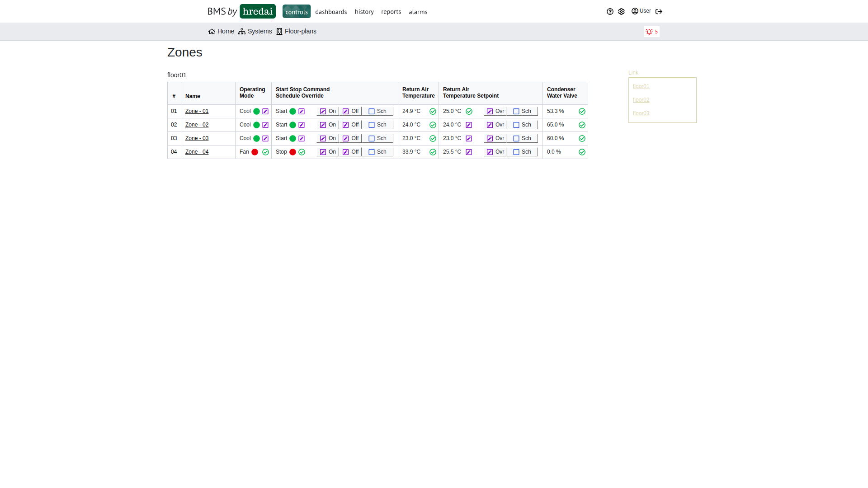Open the Zone - 02 link
Image resolution: width=868 pixels, height=488 pixels.
tap(197, 125)
